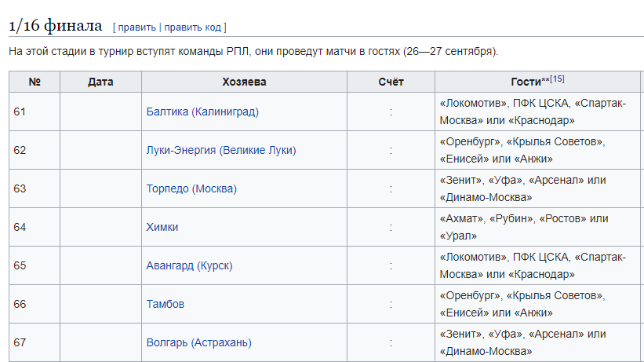Click the guests cell in row 64
Screen dimensions: 644x362
pyautogui.click(x=537, y=227)
